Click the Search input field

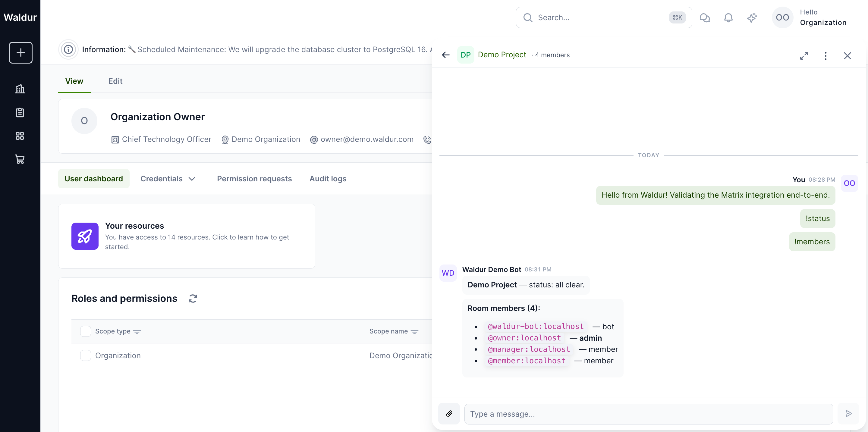604,17
